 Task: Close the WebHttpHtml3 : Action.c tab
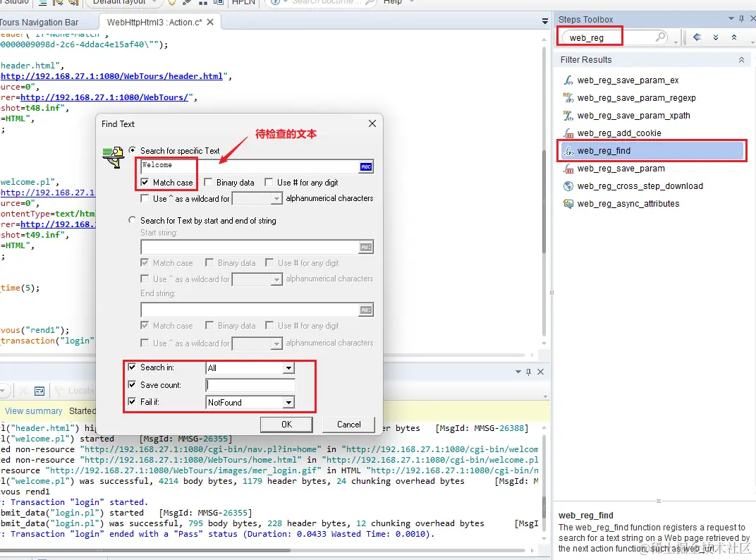(210, 22)
